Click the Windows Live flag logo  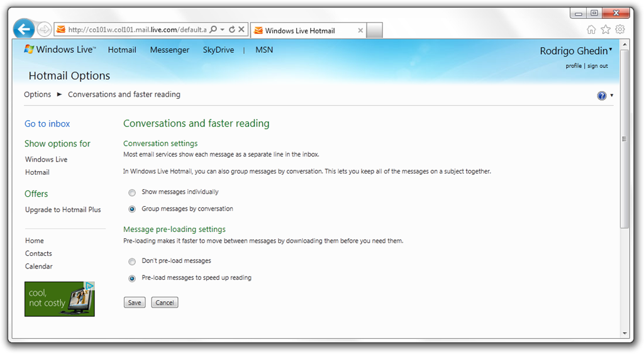point(29,49)
